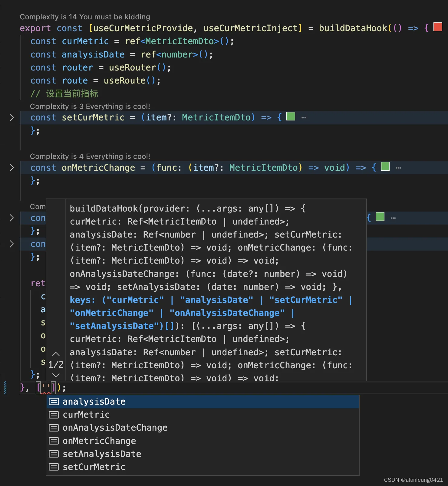Click the Chinese comment line
The height and width of the screenshot is (486, 448).
click(x=64, y=94)
